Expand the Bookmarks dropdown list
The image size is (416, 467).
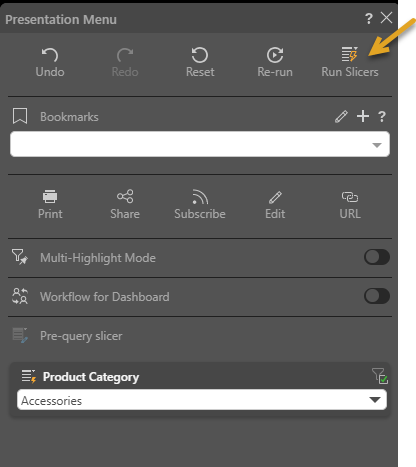coord(200,144)
